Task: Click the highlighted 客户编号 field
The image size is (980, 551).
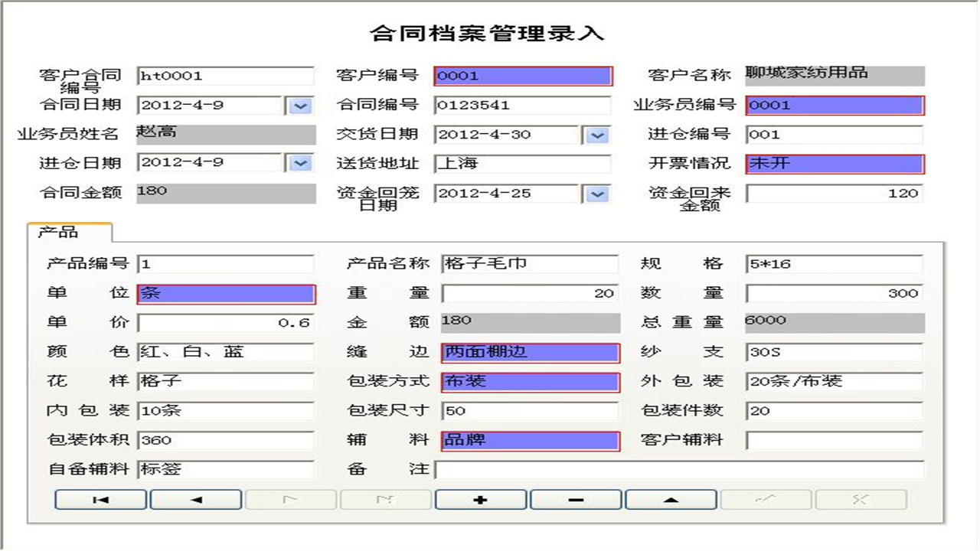Action: pyautogui.click(x=523, y=76)
